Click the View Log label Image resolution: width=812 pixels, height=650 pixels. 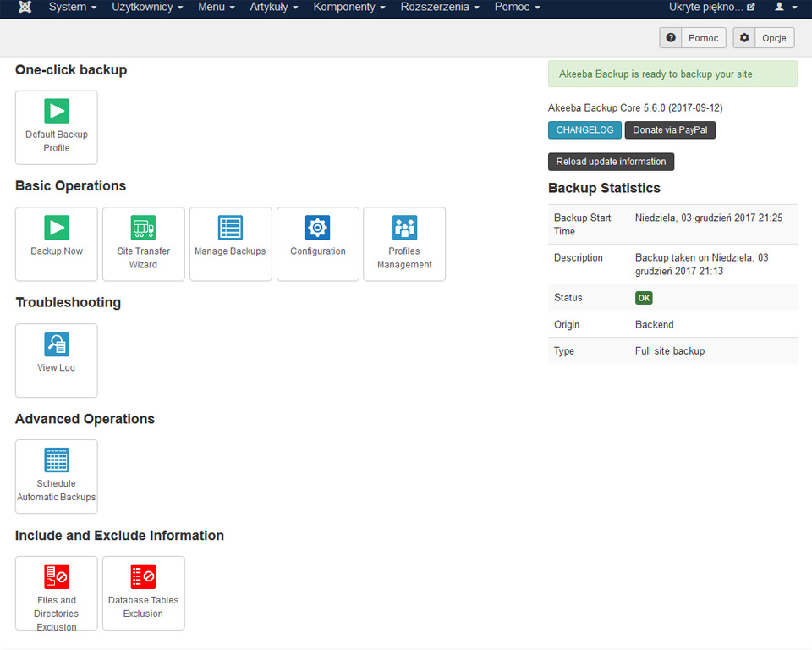coord(57,367)
